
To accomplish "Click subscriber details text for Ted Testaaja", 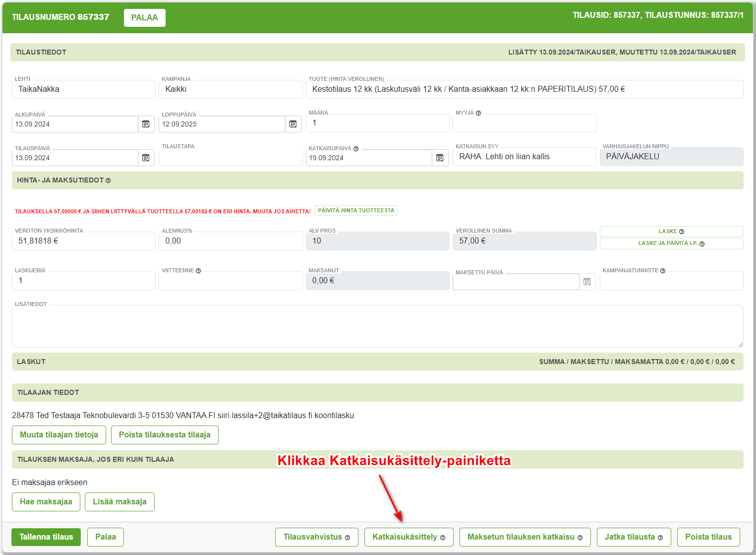I will pos(183,416).
